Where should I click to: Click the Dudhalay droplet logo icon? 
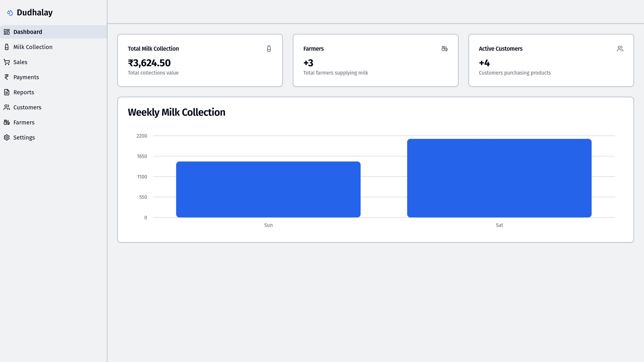[10, 13]
